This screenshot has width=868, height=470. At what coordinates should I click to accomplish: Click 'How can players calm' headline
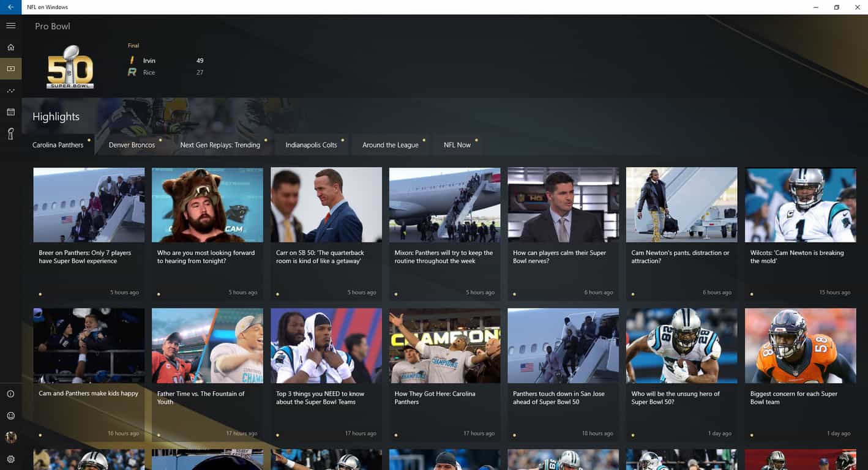tap(559, 256)
